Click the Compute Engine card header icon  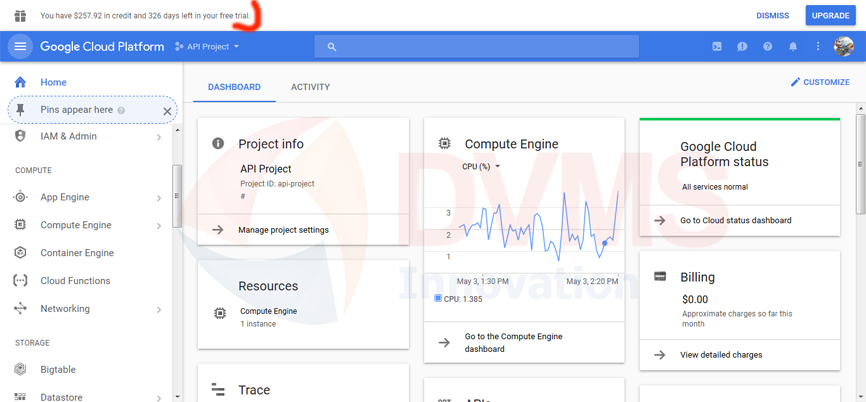pos(444,144)
